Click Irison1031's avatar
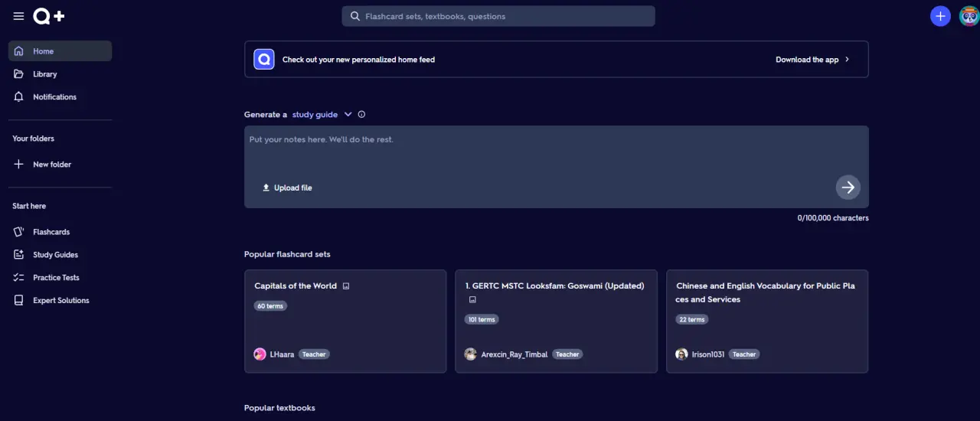Screen dimensions: 980x421 [x=681, y=354]
